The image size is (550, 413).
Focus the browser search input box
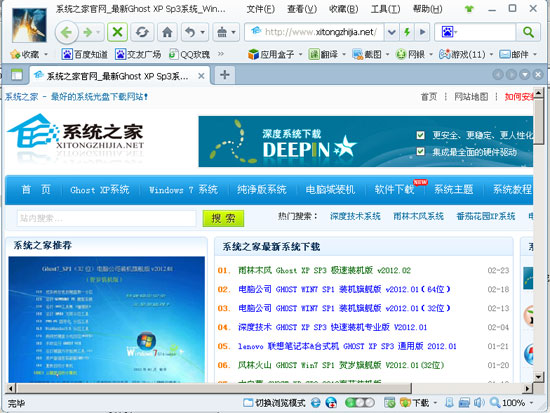(488, 32)
